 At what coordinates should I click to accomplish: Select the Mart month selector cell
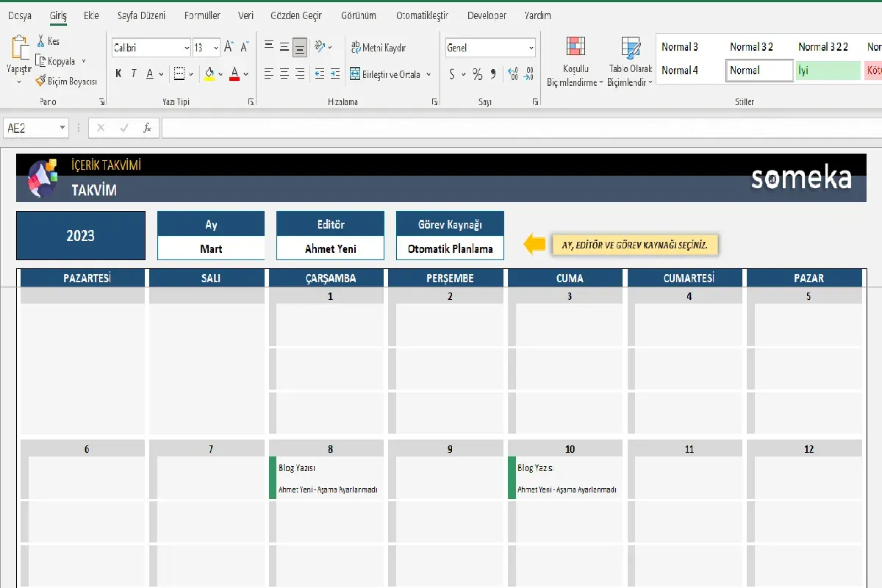(x=211, y=248)
